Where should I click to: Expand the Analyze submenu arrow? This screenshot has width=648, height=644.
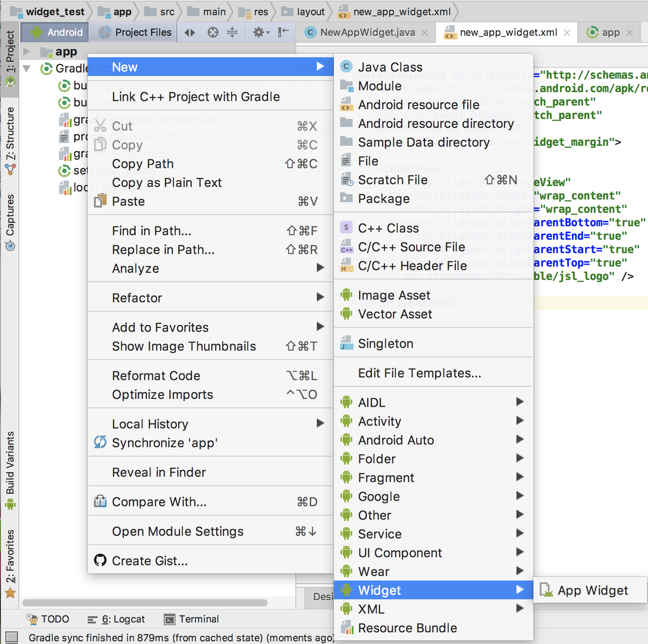tap(320, 268)
